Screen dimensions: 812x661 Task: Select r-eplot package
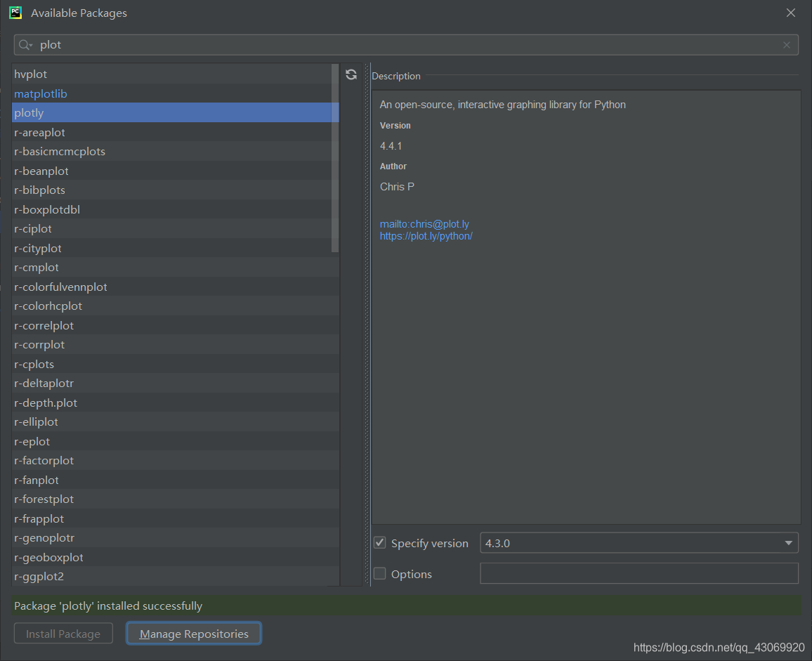tap(175, 441)
